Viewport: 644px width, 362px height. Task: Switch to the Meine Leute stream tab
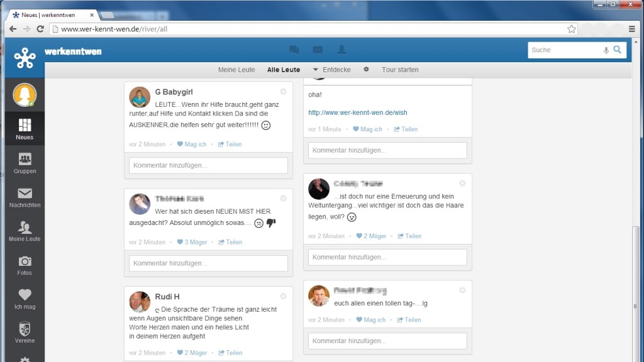pos(236,70)
